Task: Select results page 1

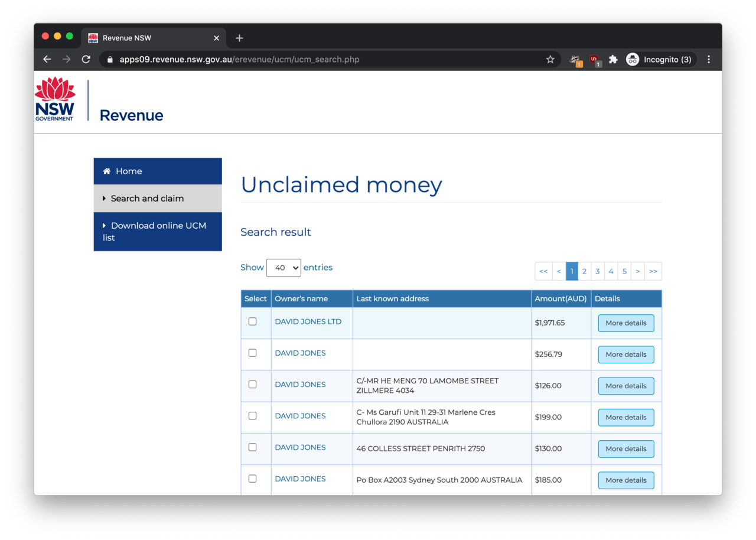Action: [572, 271]
